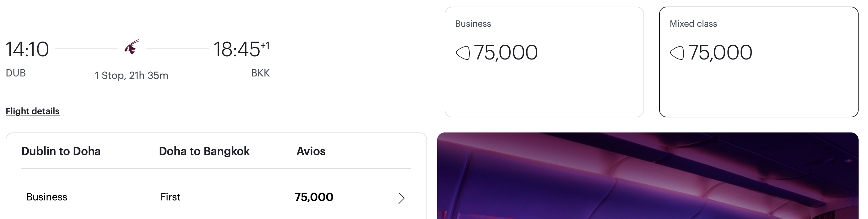Click the DUB origin airport code
The width and height of the screenshot is (868, 219).
[x=16, y=73]
